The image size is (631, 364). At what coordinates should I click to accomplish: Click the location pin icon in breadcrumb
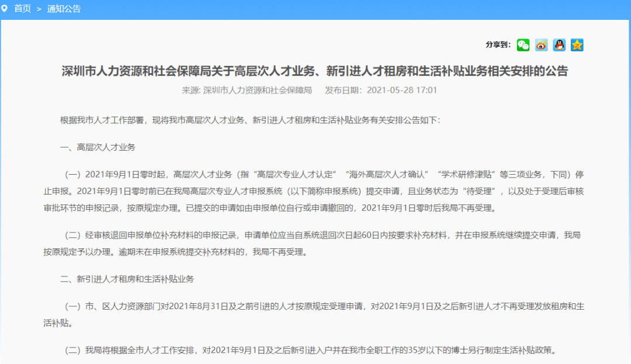5,8
